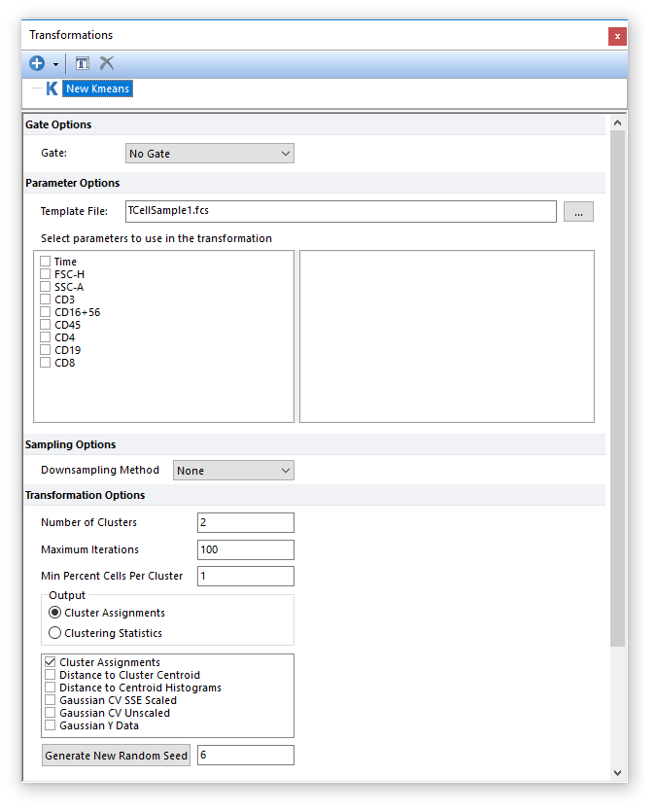Image resolution: width=656 pixels, height=812 pixels.
Task: Click the delete X toolbar icon
Action: coord(107,64)
